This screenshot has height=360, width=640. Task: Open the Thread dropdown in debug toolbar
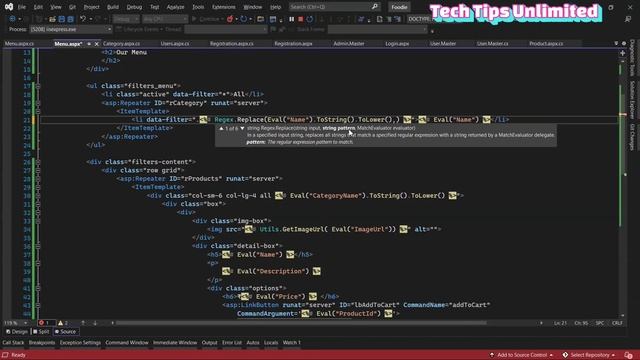[225, 29]
